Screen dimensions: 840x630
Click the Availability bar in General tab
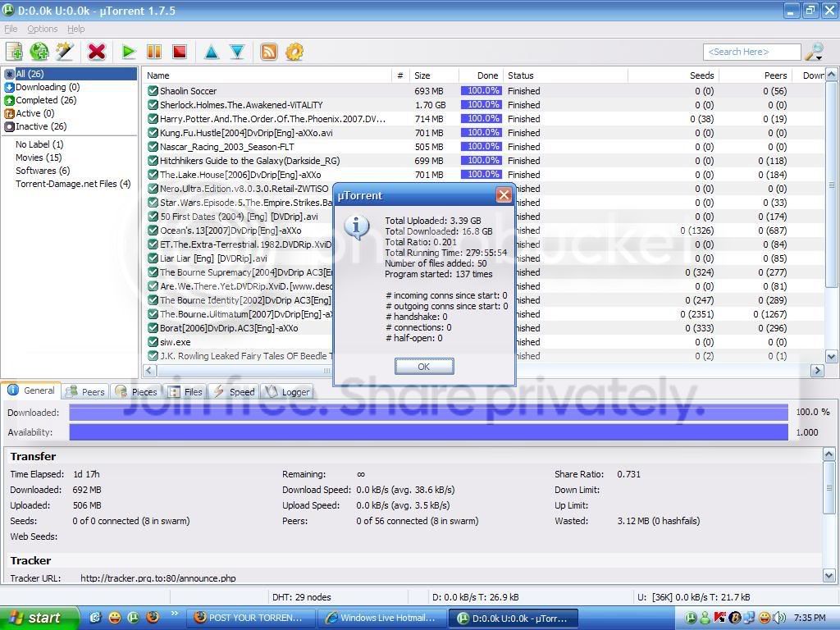point(428,432)
